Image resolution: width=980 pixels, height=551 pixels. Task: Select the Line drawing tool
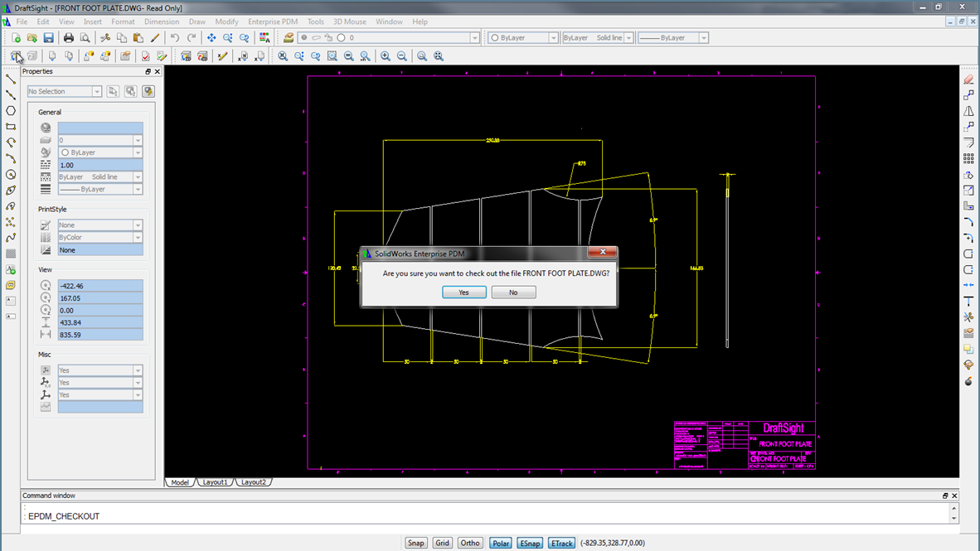pyautogui.click(x=11, y=80)
